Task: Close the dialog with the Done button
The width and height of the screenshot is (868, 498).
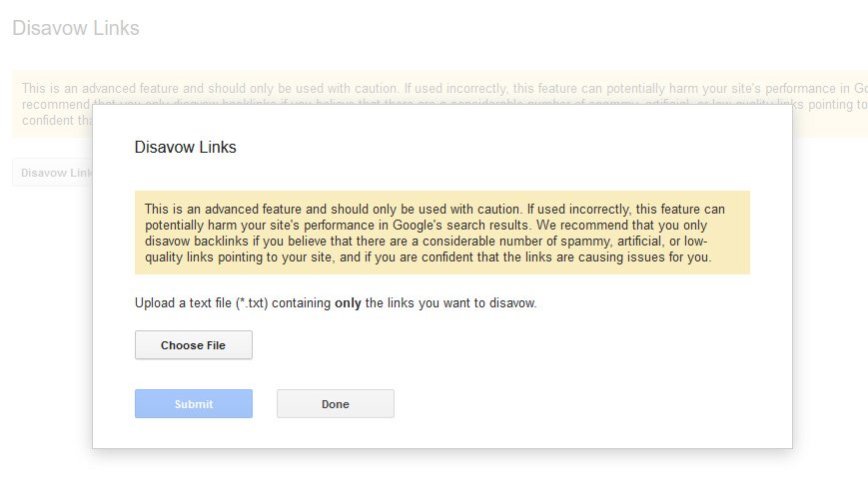Action: tap(335, 404)
